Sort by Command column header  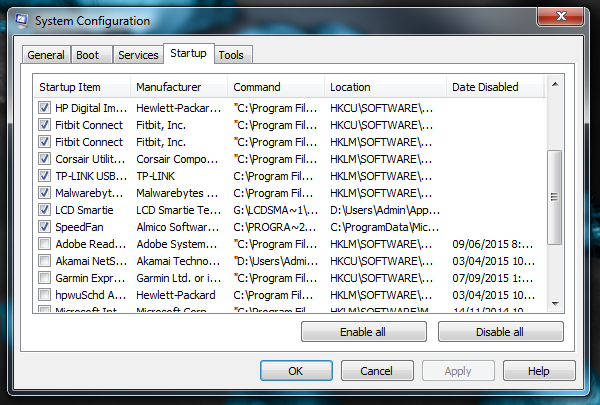(x=276, y=87)
